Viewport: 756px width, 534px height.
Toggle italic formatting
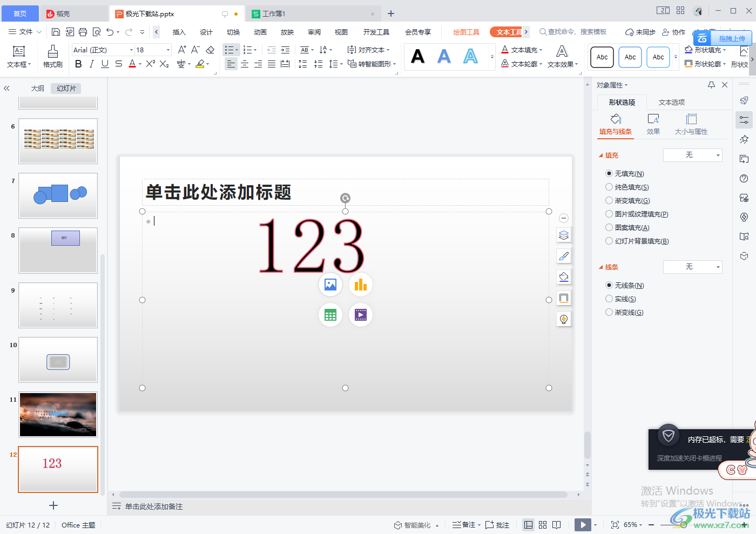92,64
